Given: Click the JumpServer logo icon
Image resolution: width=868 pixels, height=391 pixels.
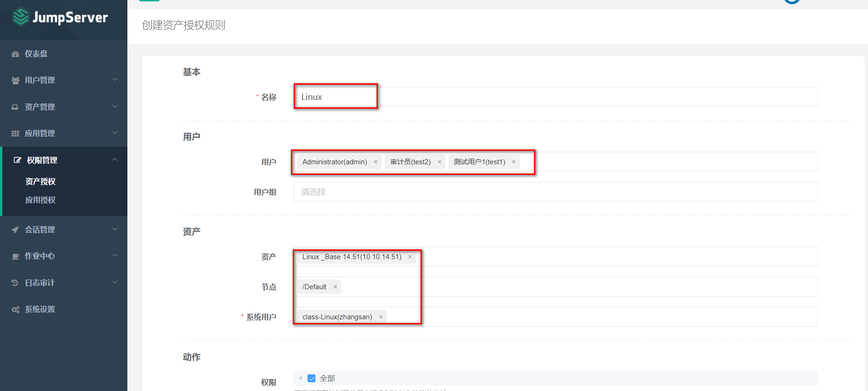Looking at the screenshot, I should [x=21, y=17].
